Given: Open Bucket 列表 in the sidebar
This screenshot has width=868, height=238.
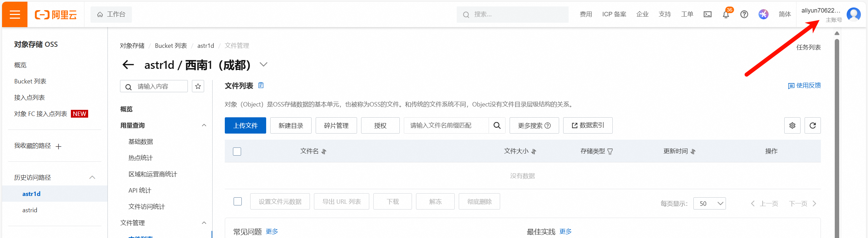Looking at the screenshot, I should click(x=30, y=81).
